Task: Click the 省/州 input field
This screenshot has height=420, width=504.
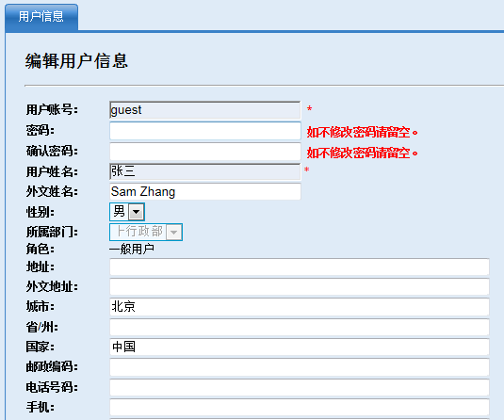Action: point(300,327)
